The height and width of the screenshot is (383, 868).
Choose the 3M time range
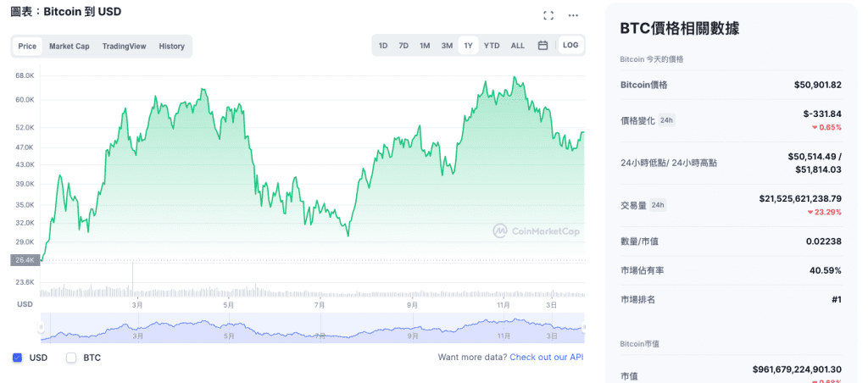pyautogui.click(x=447, y=46)
